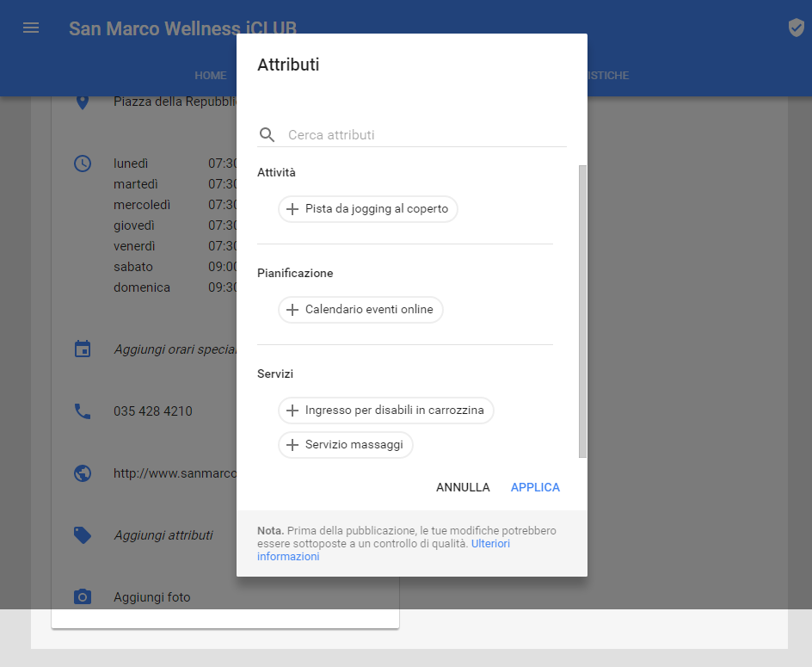Click the lunedì hours row

click(x=175, y=164)
